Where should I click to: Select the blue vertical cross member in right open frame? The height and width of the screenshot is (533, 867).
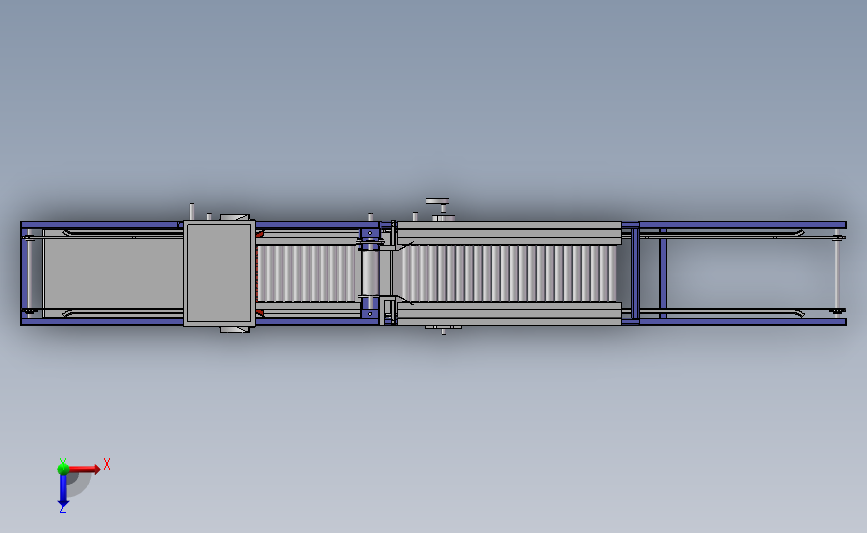[663, 273]
